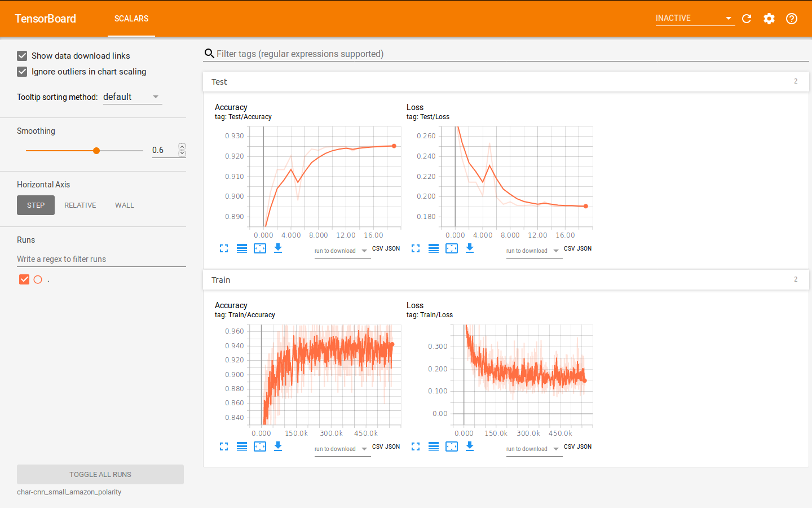Download Test Loss data as CSV
Viewport: 812px width, 508px height.
tap(569, 248)
